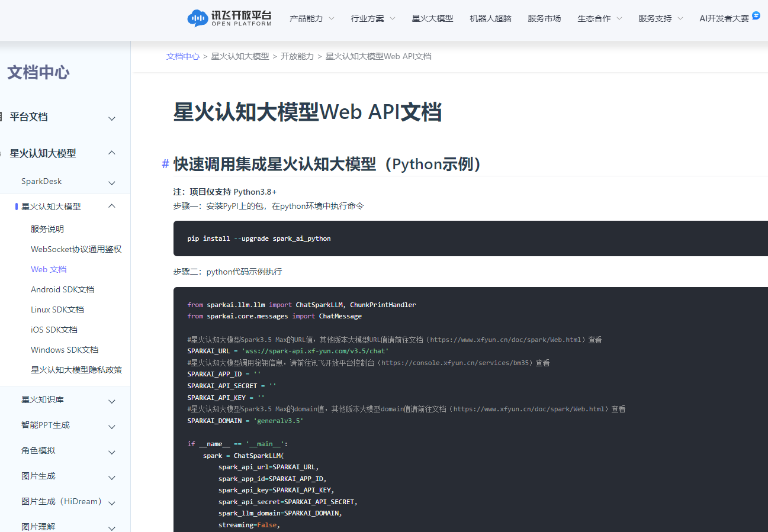Go to 星火大模型 in top navigation
The image size is (768, 532).
pos(433,18)
